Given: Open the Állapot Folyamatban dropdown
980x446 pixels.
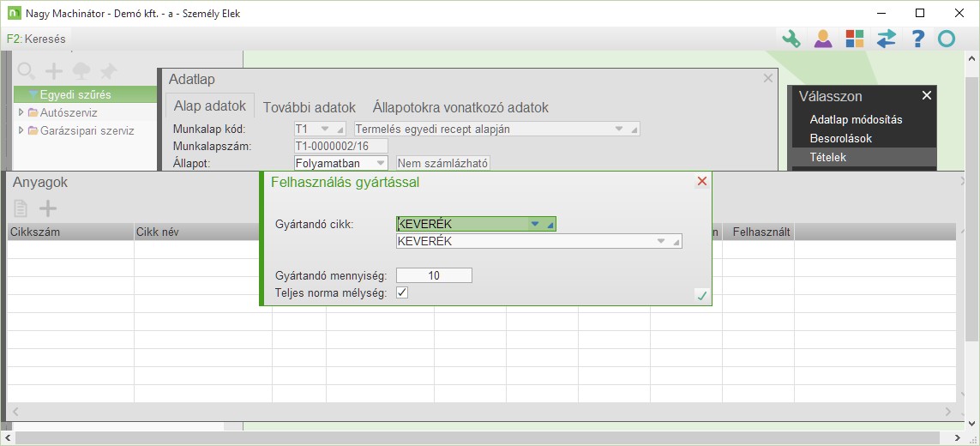Looking at the screenshot, I should pyautogui.click(x=380, y=163).
